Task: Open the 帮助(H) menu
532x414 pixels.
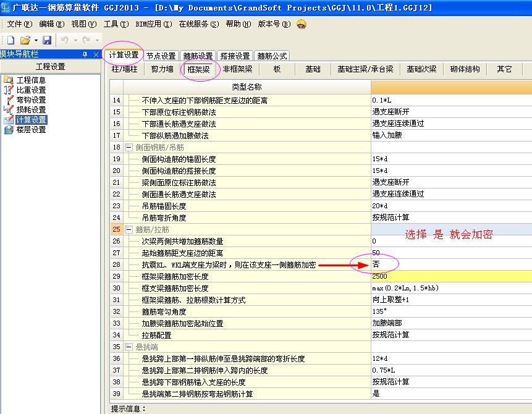Action: pos(238,24)
